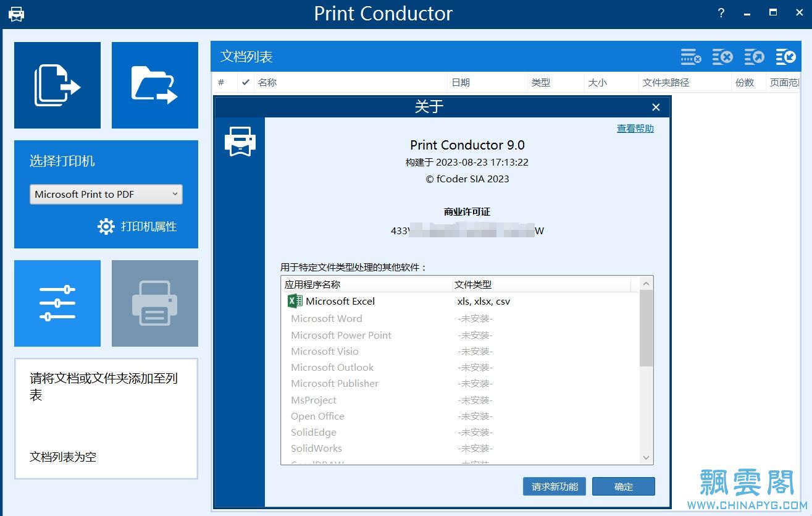This screenshot has height=516, width=812.
Task: Select the Microsoft Visio row
Action: [x=460, y=351]
